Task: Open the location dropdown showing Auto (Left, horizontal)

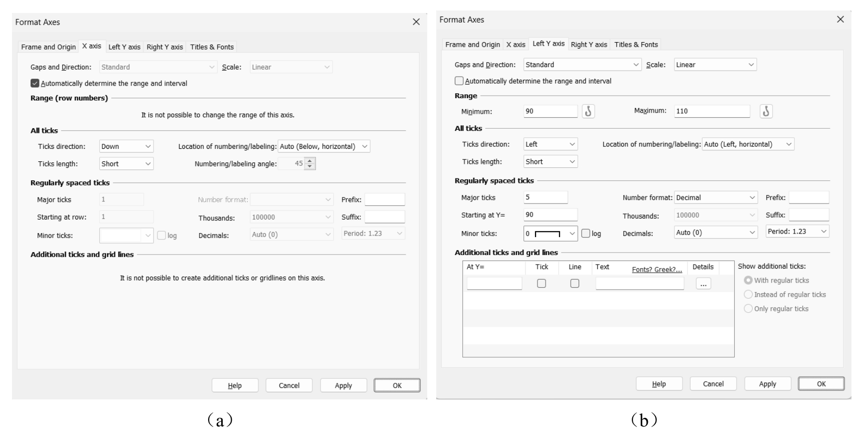Action: pyautogui.click(x=748, y=144)
